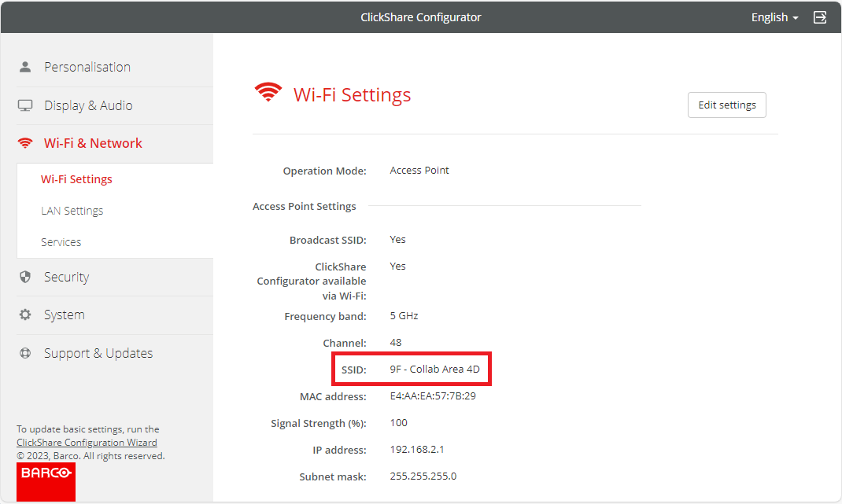
Task: Open the Services page
Action: click(61, 241)
